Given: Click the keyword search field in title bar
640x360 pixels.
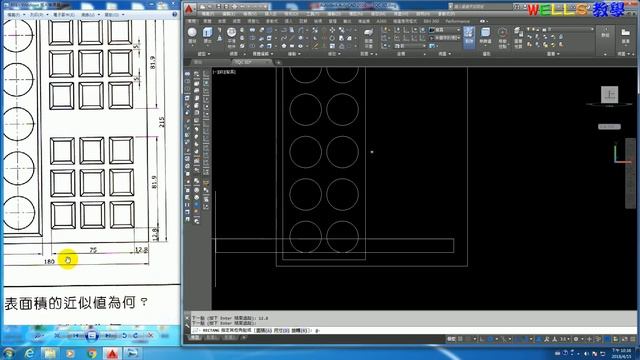Looking at the screenshot, I should point(482,7).
